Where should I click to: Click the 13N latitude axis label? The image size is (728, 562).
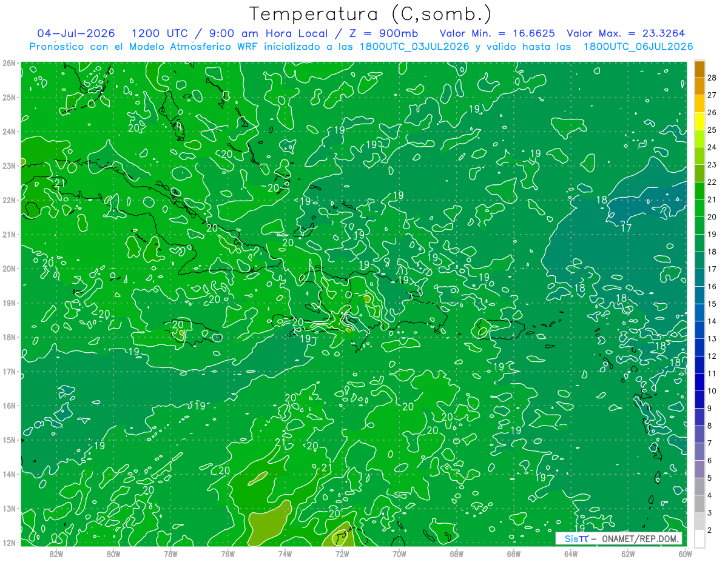8,508
